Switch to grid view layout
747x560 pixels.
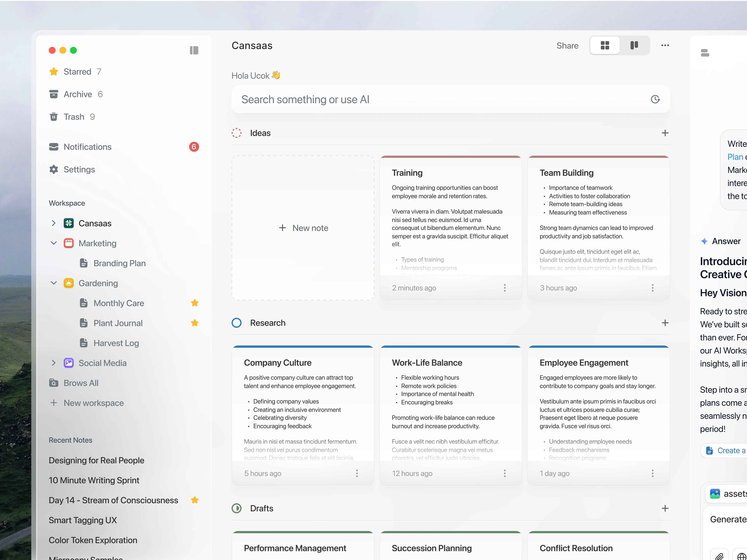(x=605, y=45)
